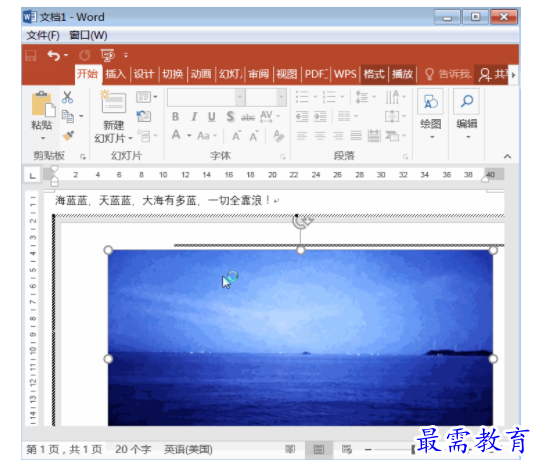Click the ribbon tab scroll right arrow

point(514,74)
